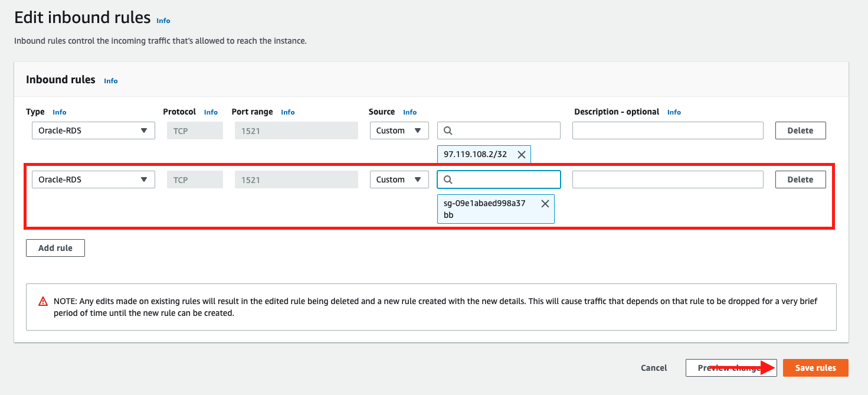Click the first rule description field
868x395 pixels.
coord(668,130)
